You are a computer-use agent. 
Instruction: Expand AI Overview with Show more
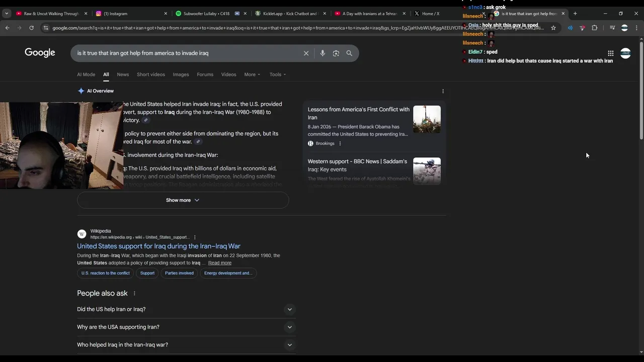(183, 200)
